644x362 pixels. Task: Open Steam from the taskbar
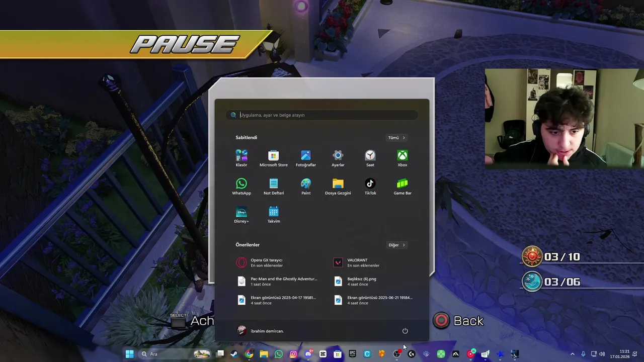pos(234,354)
